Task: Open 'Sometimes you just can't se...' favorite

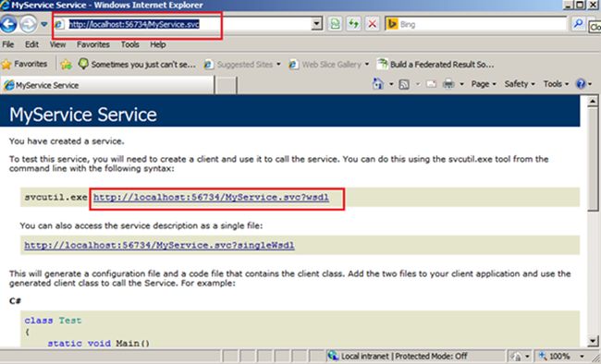Action: [x=137, y=65]
